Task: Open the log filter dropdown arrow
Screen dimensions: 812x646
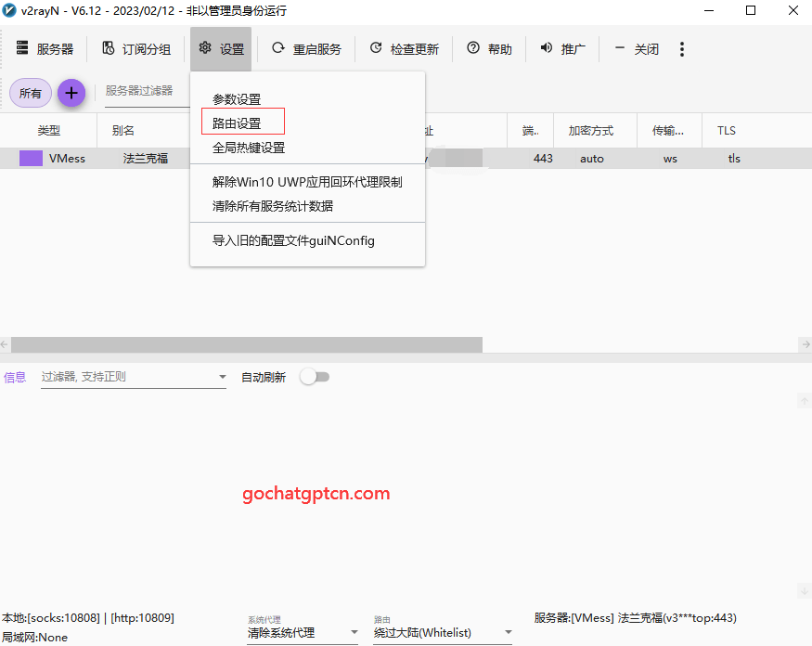Action: 222,377
